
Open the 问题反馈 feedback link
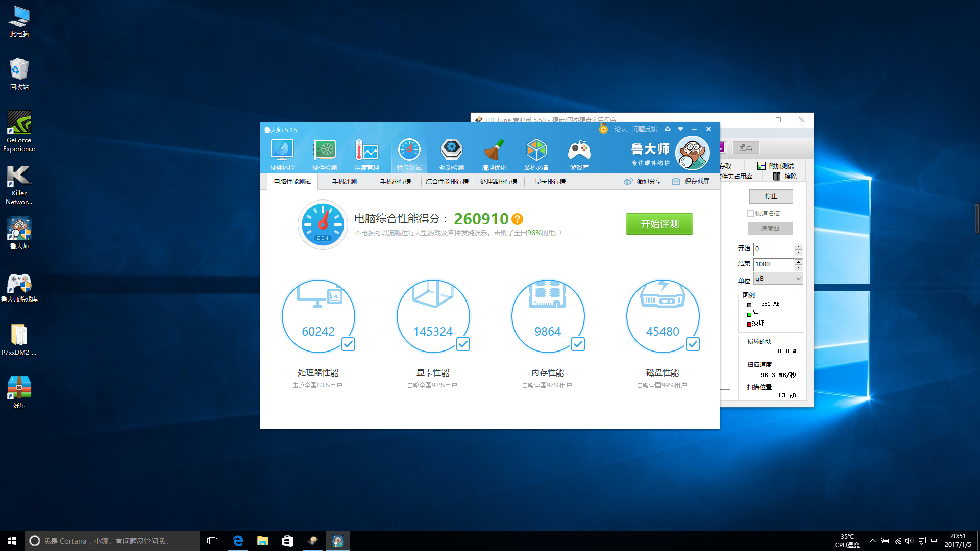click(645, 129)
